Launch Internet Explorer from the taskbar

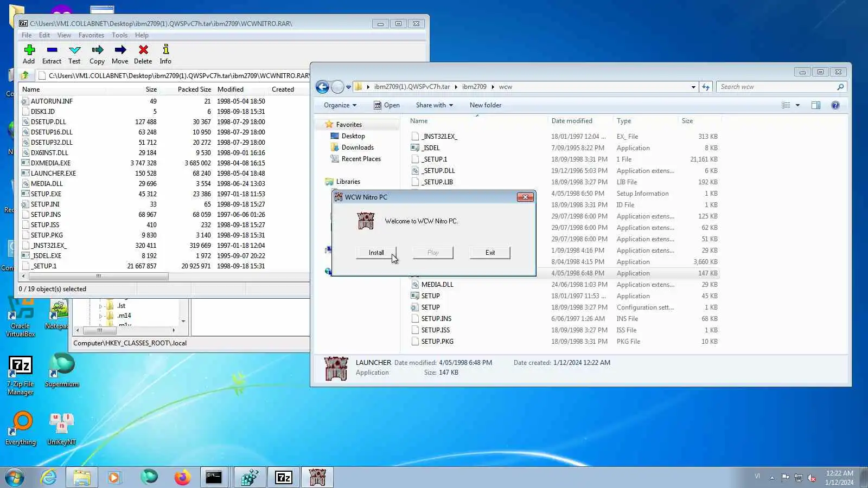point(49,477)
